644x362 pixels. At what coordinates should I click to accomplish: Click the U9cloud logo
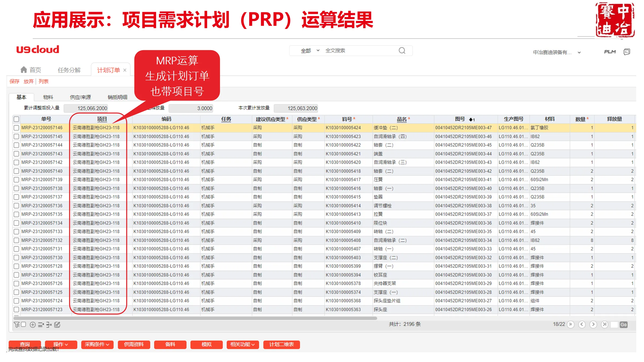click(x=38, y=49)
